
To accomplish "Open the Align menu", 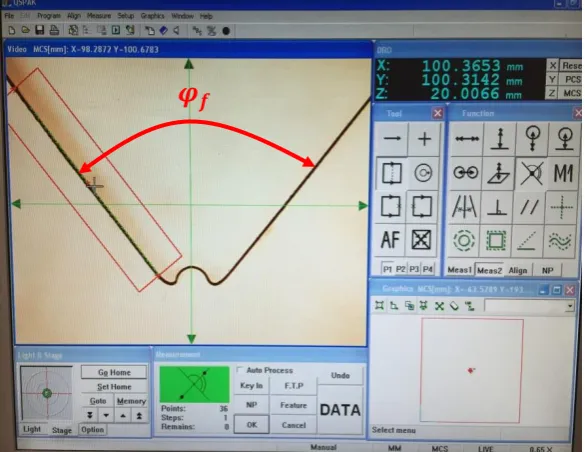I will tap(74, 16).
